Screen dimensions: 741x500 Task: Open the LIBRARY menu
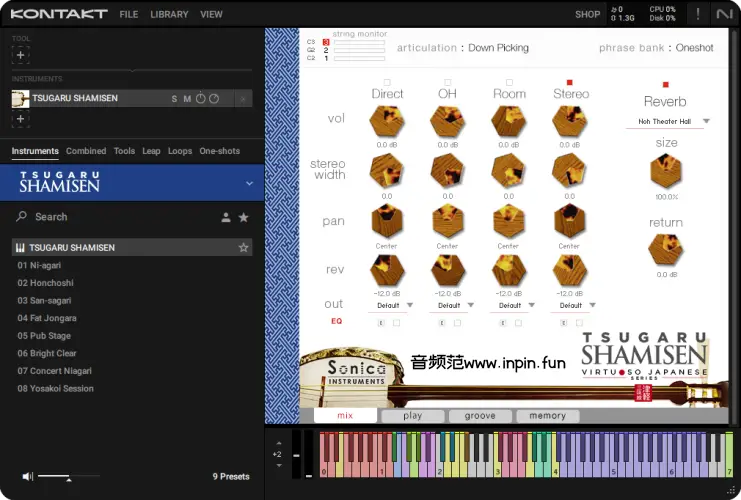[x=169, y=15]
